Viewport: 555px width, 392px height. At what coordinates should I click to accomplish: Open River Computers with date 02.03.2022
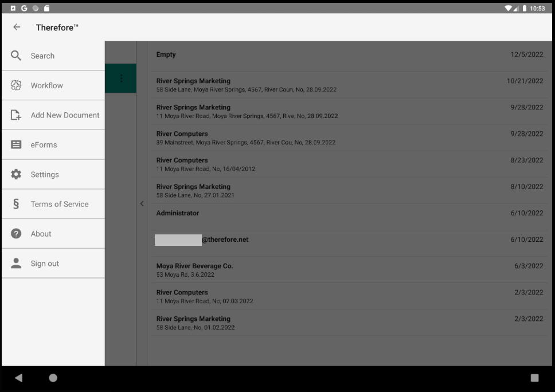[350, 296]
